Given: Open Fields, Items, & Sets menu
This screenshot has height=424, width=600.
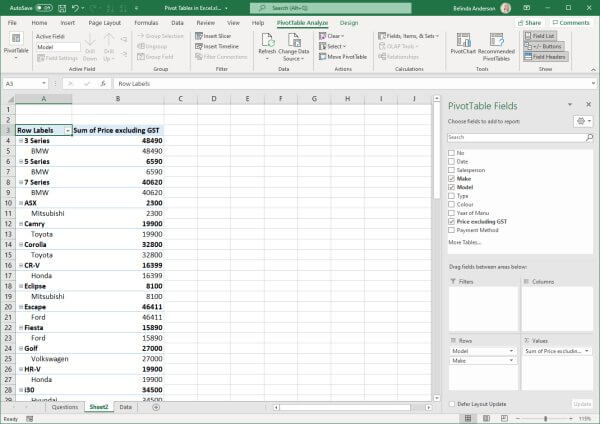Looking at the screenshot, I should 408,36.
